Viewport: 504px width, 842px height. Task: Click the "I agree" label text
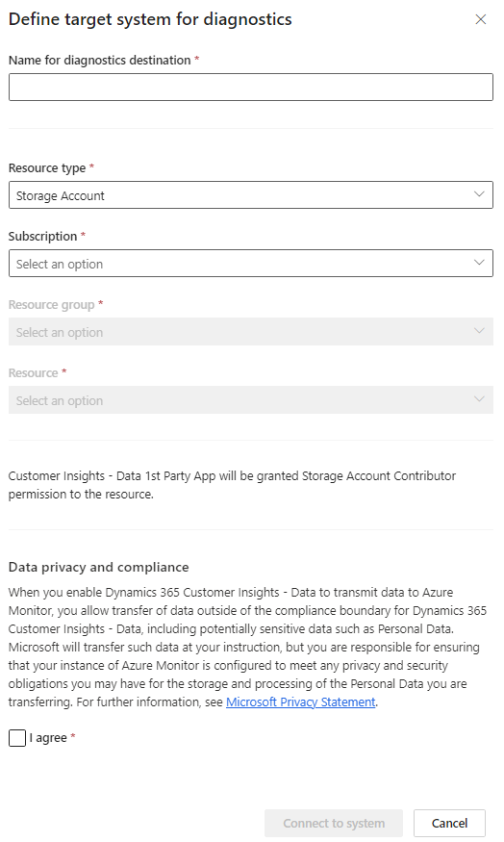(48, 738)
